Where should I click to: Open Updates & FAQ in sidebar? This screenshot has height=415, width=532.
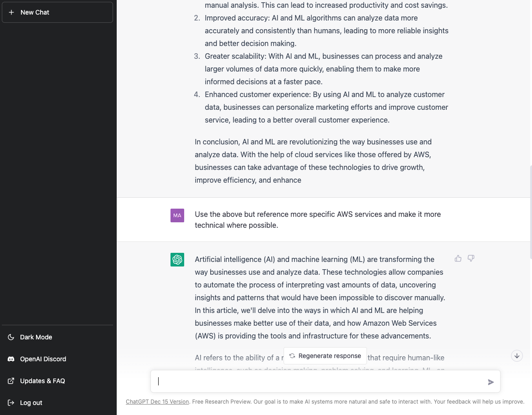click(57, 381)
